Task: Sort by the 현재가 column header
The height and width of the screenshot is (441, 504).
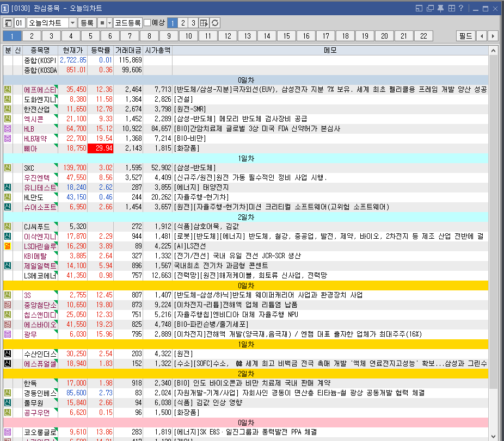Action: click(72, 51)
